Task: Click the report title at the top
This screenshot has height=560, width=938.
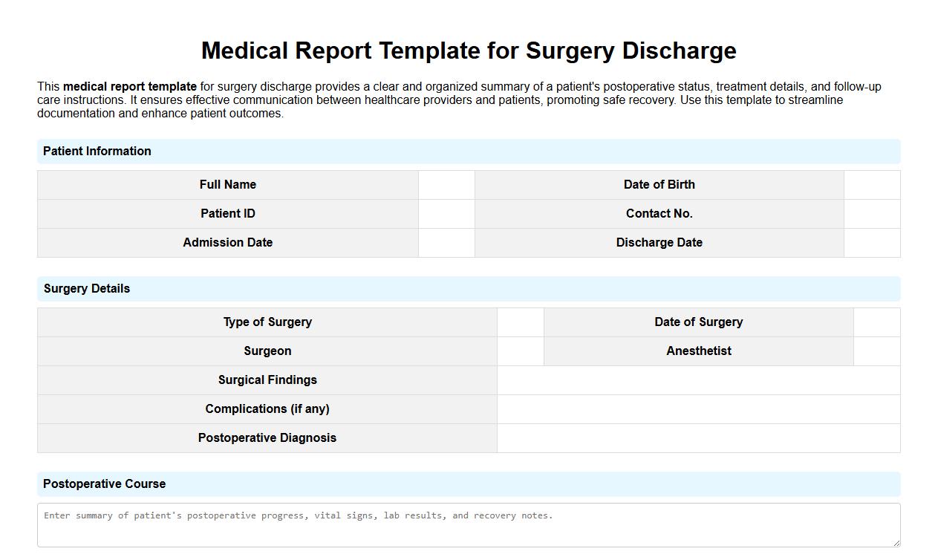Action: coord(469,51)
